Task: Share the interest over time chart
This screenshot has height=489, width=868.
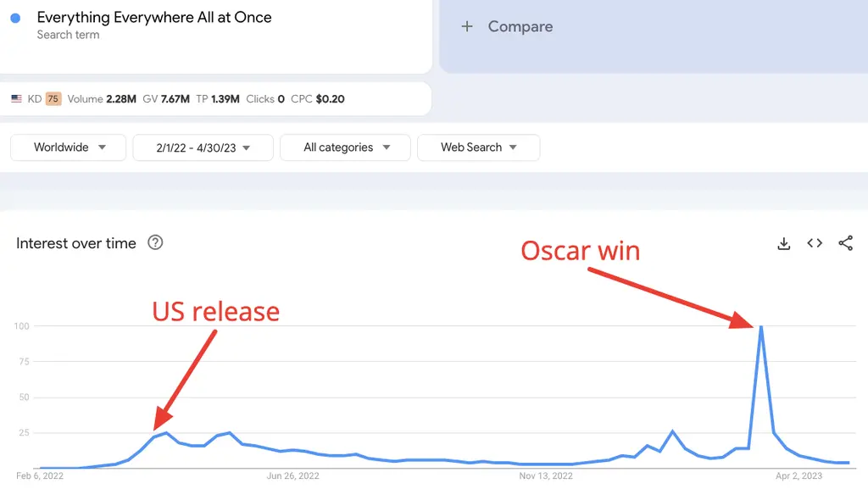Action: point(845,243)
